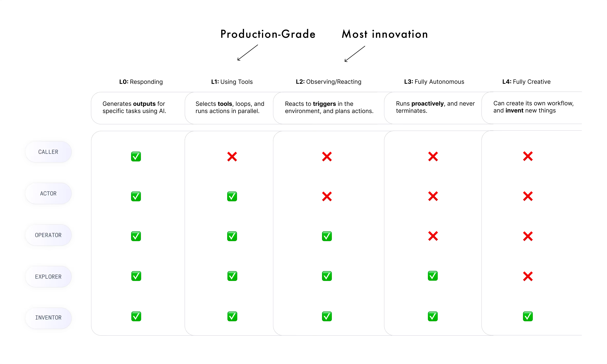Click Actor's red X under L2
Viewport: 607px width, 364px height.
327,197
